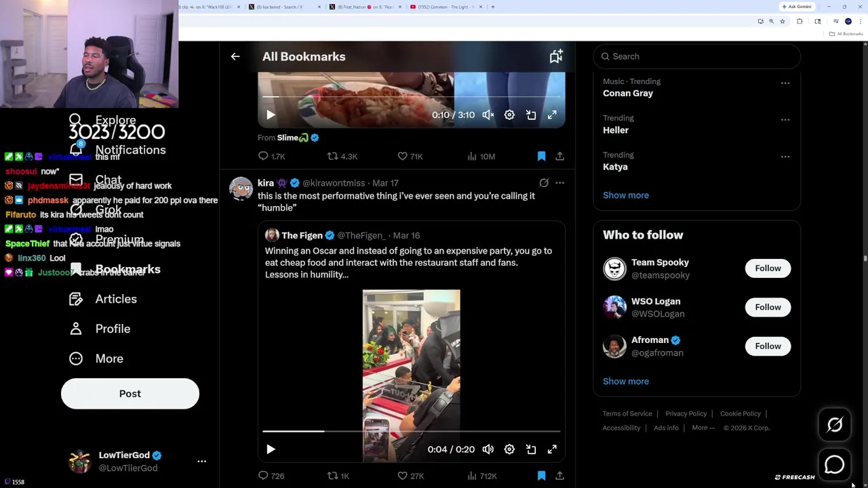868x488 pixels.
Task: Reply to the post with 1.7K comments
Action: (271, 157)
